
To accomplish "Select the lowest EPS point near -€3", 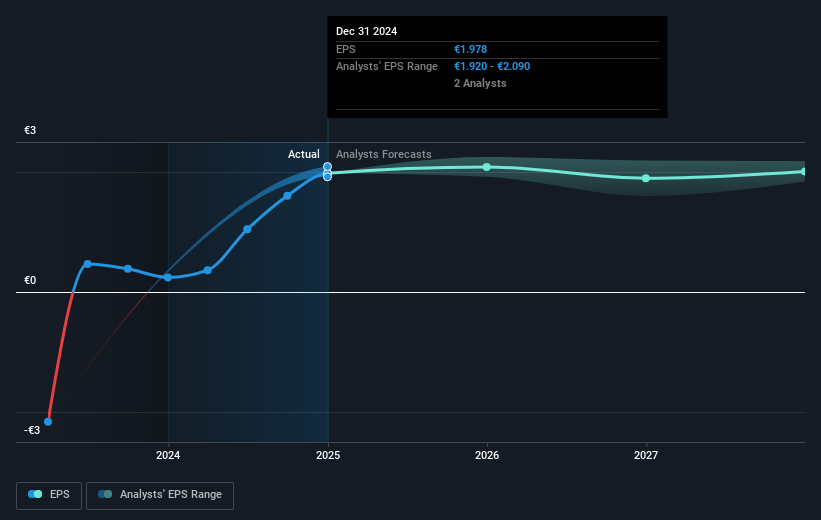I will pos(48,422).
